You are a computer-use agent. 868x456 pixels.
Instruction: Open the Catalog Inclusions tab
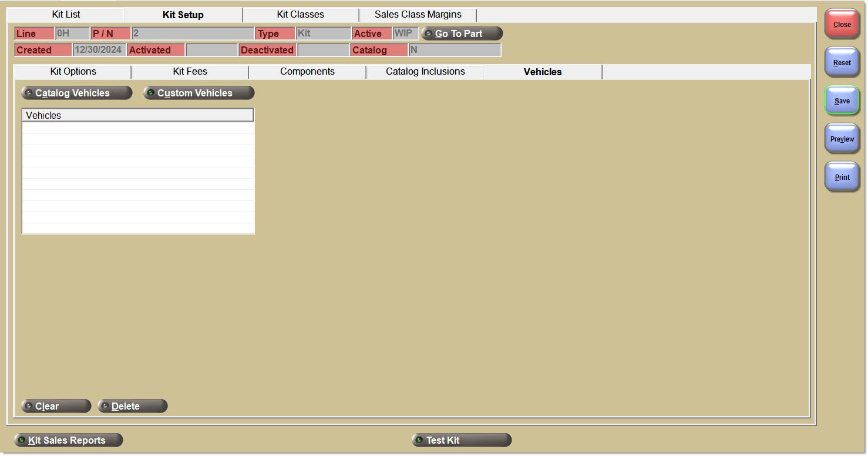pos(425,72)
